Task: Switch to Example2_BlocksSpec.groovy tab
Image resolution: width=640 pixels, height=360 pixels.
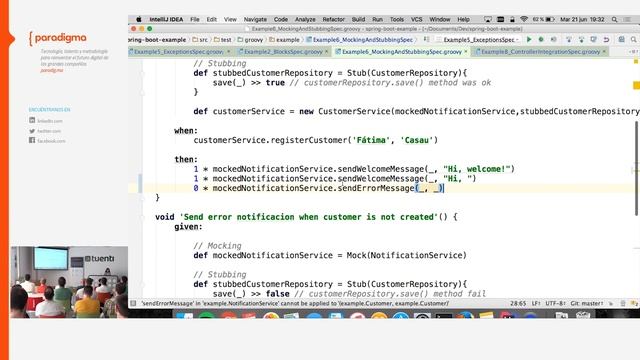Action: tap(283, 52)
